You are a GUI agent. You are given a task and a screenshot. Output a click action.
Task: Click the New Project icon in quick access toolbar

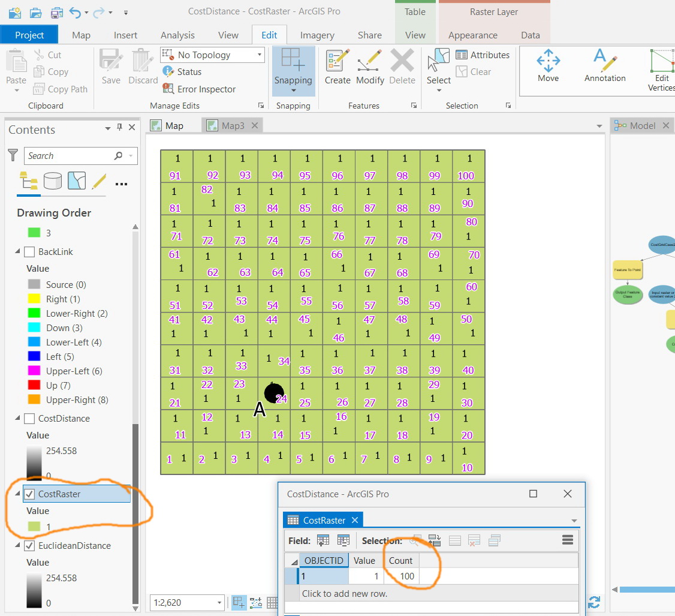point(14,13)
